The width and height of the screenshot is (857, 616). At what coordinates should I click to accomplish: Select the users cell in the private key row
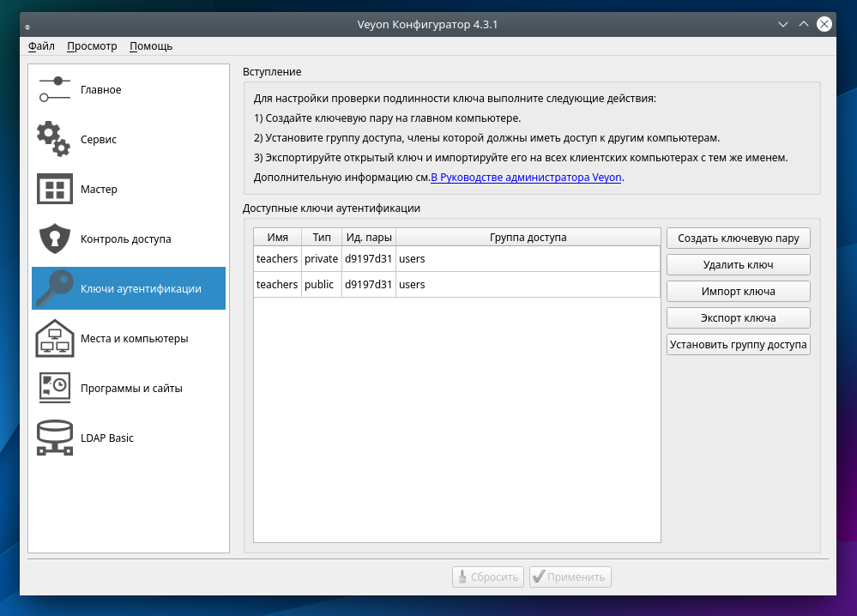pyautogui.click(x=528, y=258)
